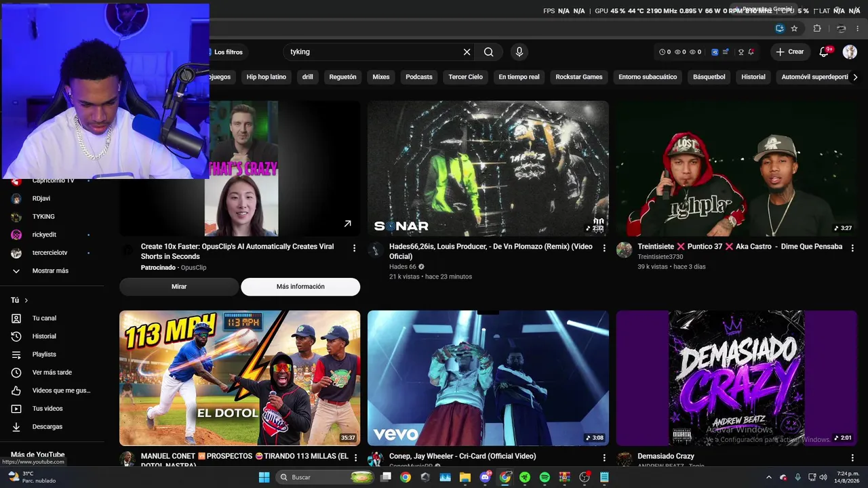Open the De Vn Plomazo Remix thumbnail
Screen dimensions: 868x488
(x=488, y=168)
